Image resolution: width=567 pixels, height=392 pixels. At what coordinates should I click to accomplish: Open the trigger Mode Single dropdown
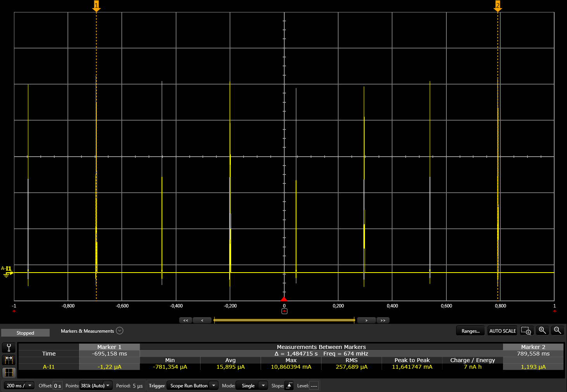click(252, 385)
